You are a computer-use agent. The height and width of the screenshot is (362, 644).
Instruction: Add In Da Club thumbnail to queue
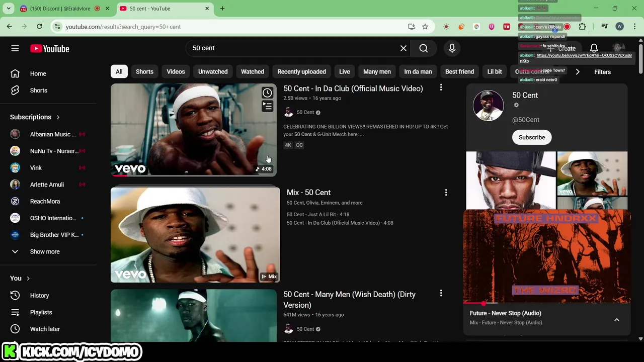pyautogui.click(x=267, y=106)
